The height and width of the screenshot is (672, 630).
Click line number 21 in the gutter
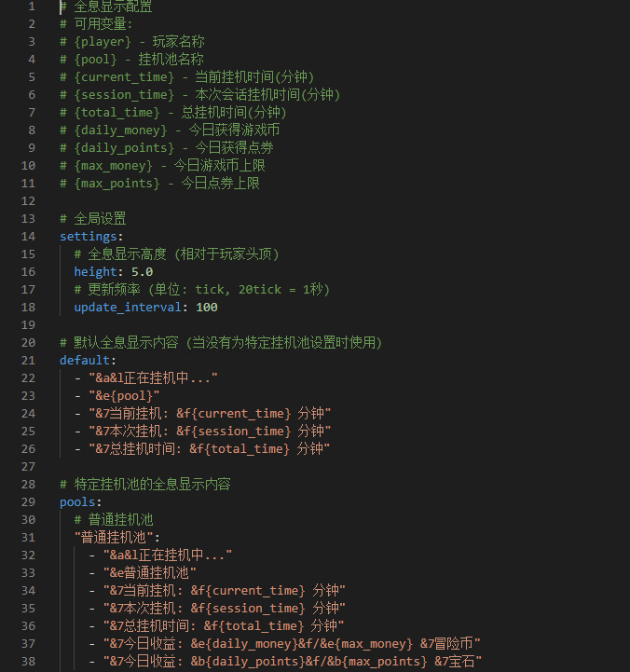tap(29, 360)
